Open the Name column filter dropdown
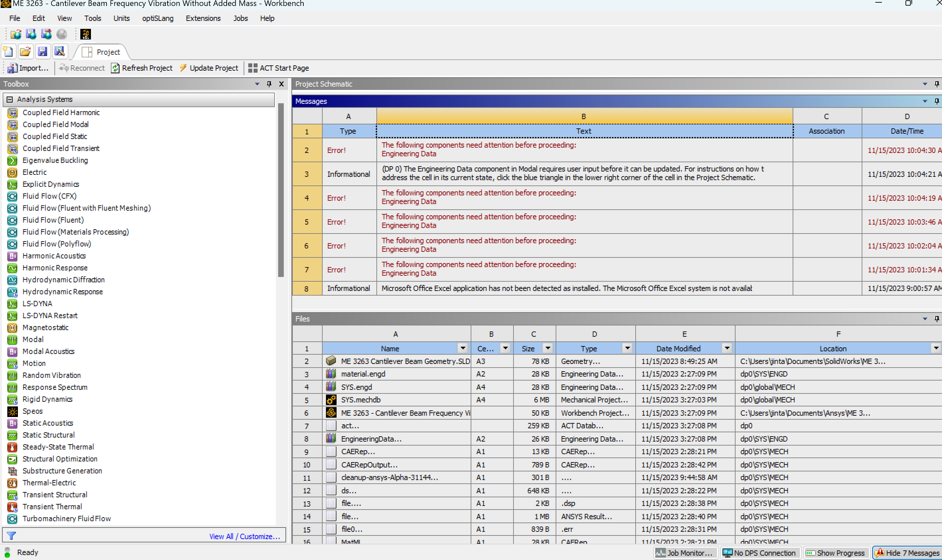 (x=462, y=348)
